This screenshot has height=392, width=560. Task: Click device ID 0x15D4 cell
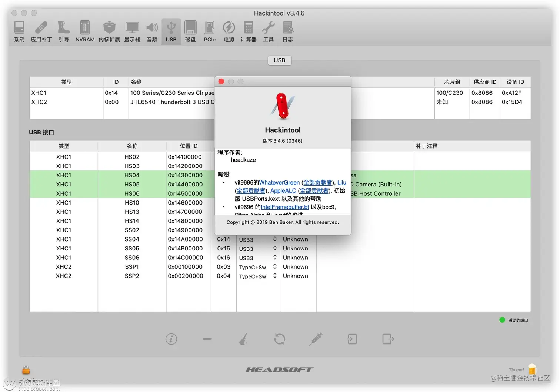[x=512, y=102]
